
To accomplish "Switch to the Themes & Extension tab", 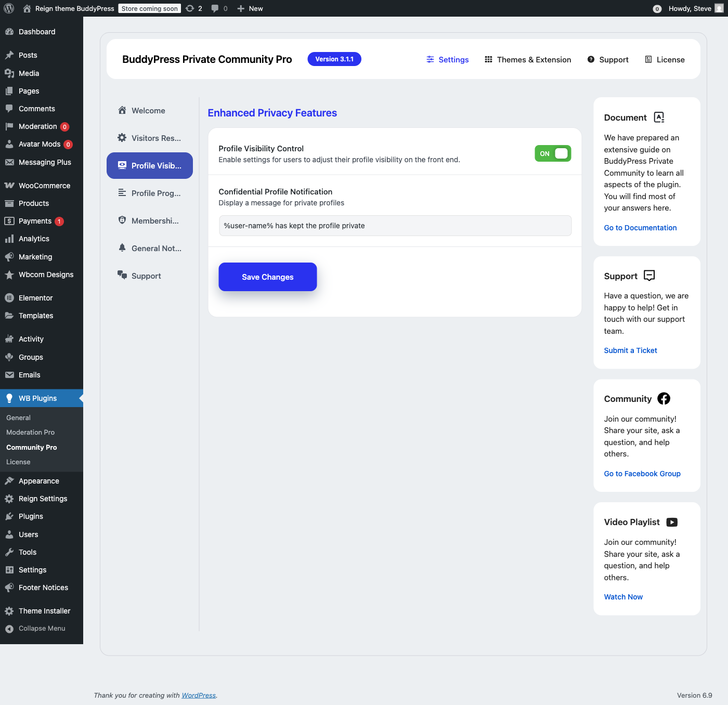I will tap(527, 59).
